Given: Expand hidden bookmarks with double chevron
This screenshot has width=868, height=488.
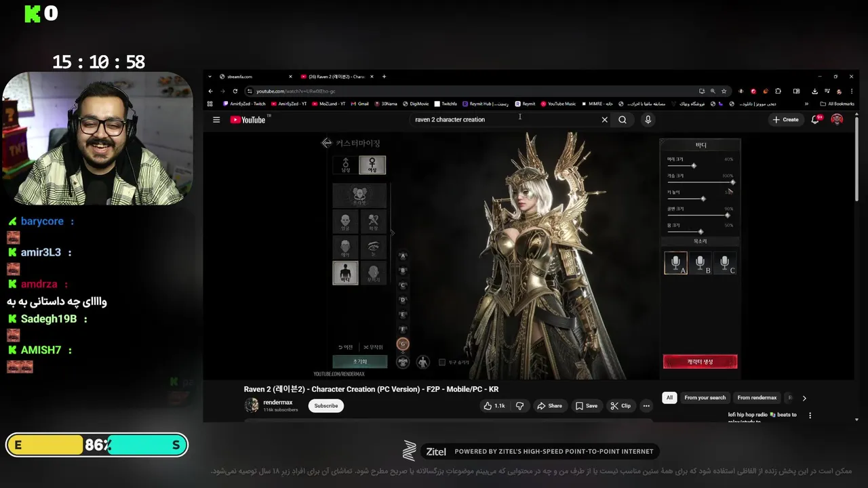Looking at the screenshot, I should click(x=806, y=104).
